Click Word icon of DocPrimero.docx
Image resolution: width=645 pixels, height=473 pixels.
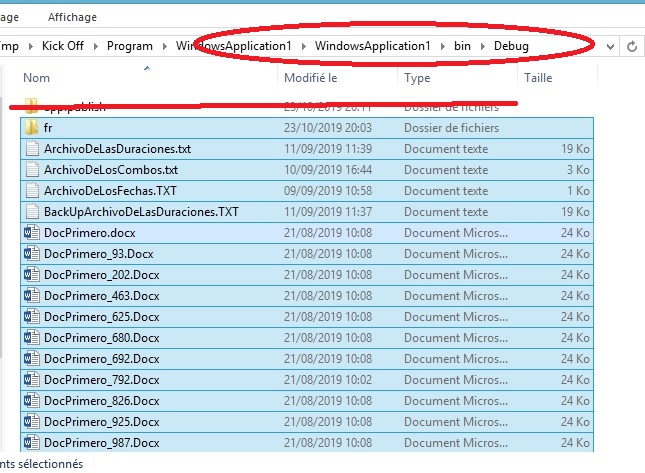[32, 233]
